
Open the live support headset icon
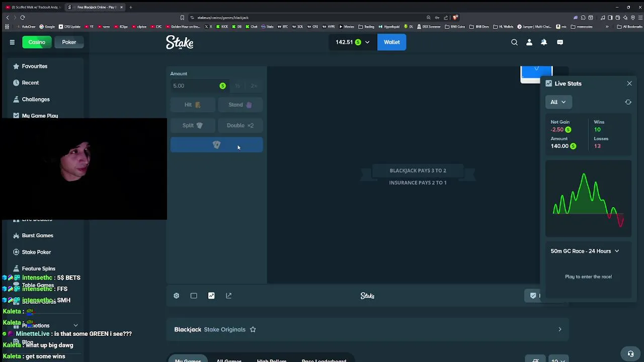click(630, 353)
